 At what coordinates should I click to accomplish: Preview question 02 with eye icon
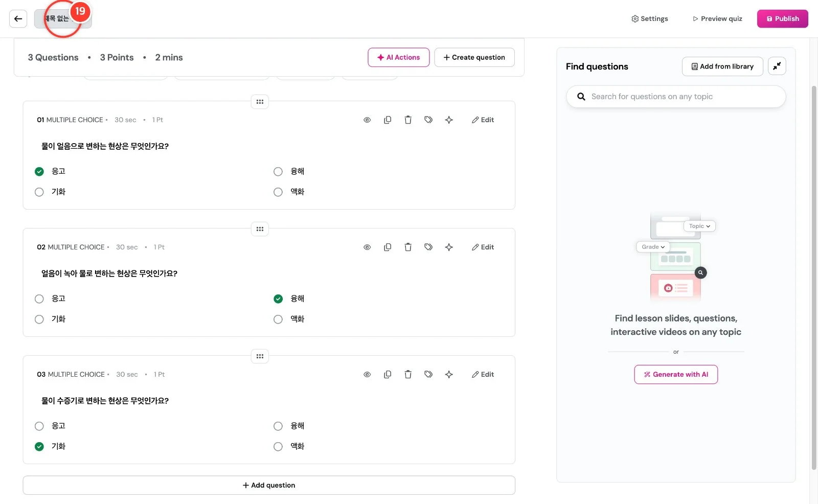coord(367,247)
